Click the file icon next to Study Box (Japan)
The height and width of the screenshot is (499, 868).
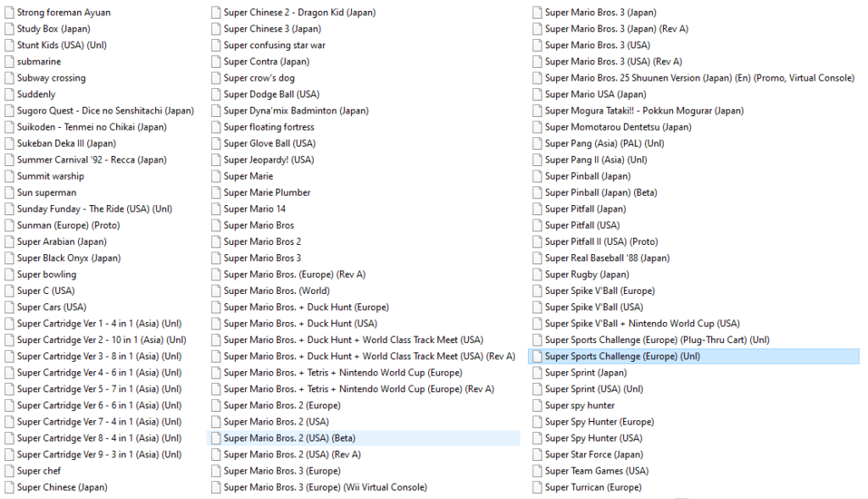(x=9, y=29)
